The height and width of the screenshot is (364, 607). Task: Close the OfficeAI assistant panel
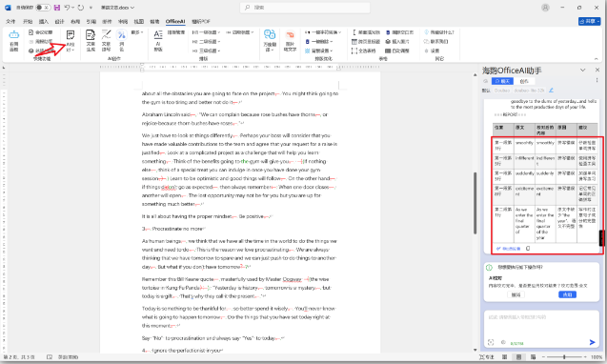click(597, 71)
